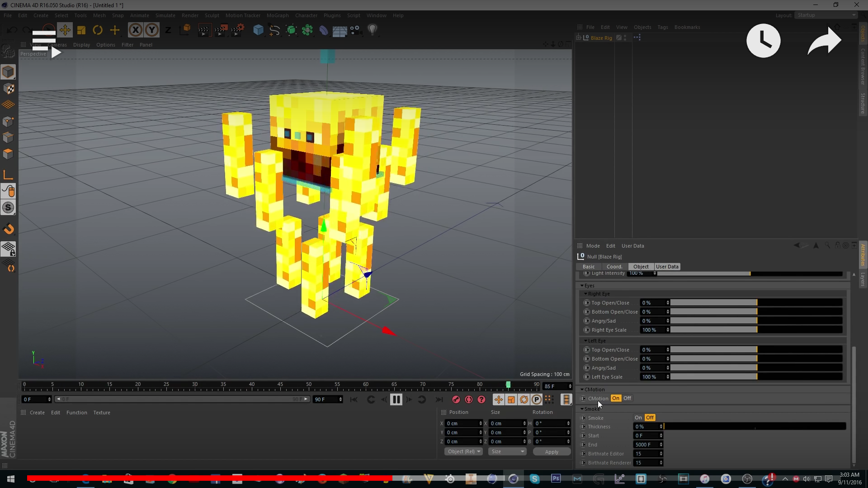Open the Simulate menu
The image size is (868, 488).
click(165, 15)
